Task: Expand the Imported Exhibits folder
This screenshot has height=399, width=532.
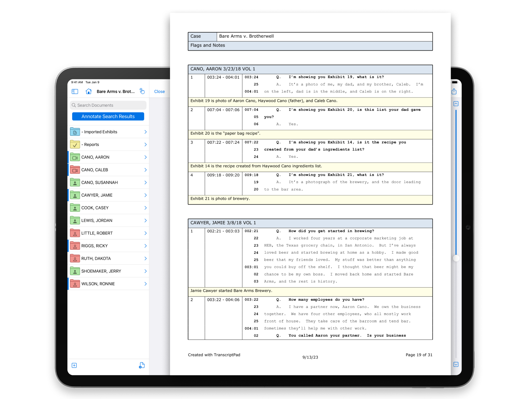Action: 145,132
